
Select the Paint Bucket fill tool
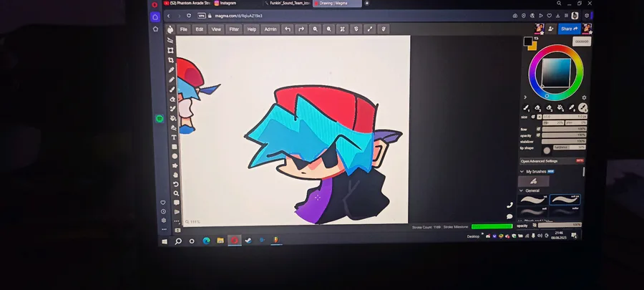coord(173,118)
